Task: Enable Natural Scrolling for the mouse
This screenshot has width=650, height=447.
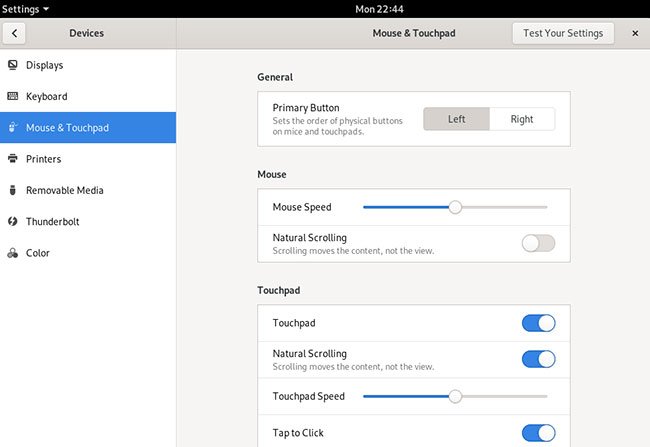Action: point(538,243)
